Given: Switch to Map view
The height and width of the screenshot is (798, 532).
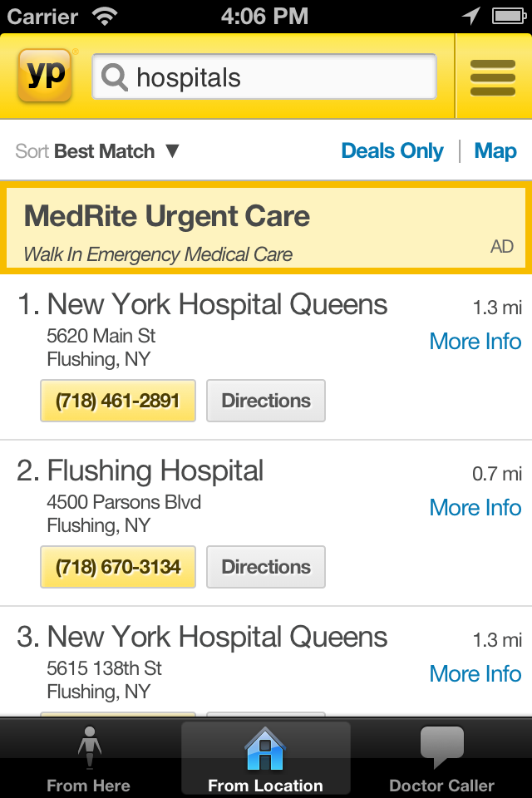Looking at the screenshot, I should click(x=495, y=151).
